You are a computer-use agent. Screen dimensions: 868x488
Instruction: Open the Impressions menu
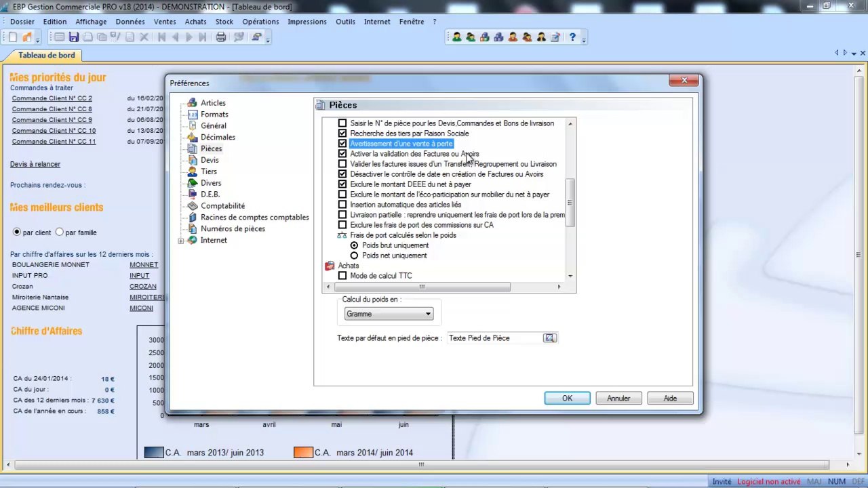[307, 22]
